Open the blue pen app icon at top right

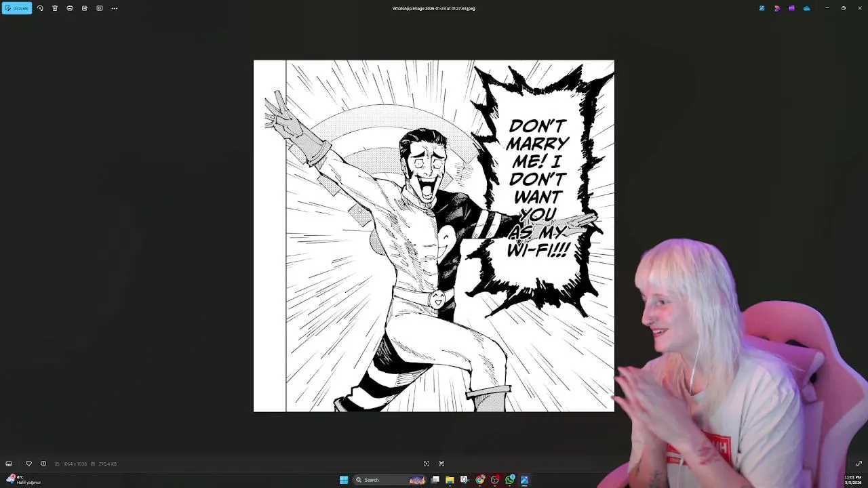coord(762,8)
